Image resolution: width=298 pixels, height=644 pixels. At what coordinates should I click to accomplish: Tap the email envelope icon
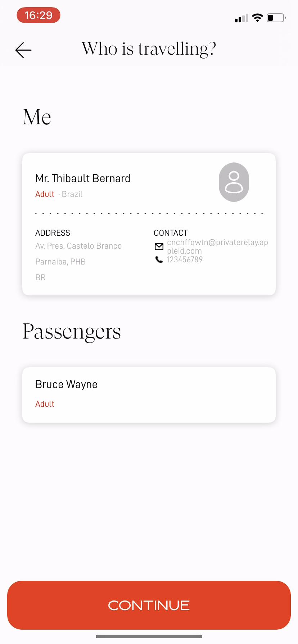(x=159, y=247)
